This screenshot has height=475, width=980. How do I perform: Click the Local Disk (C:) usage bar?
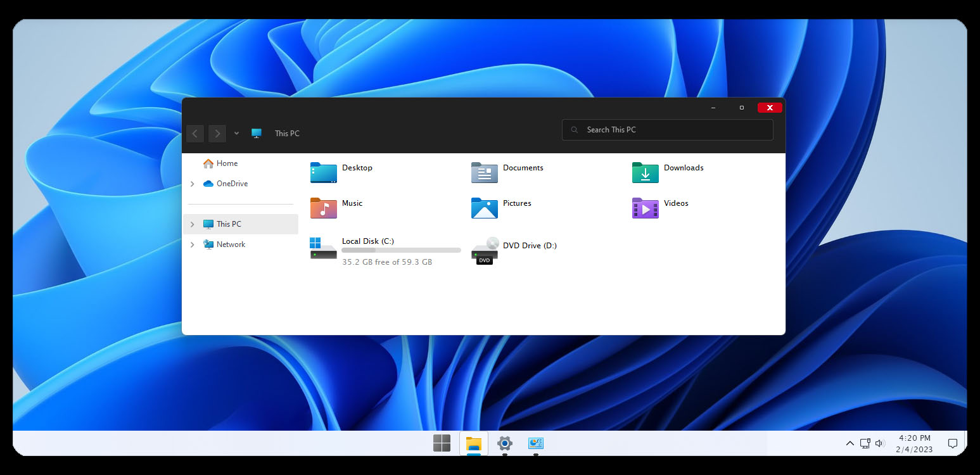pyautogui.click(x=401, y=250)
